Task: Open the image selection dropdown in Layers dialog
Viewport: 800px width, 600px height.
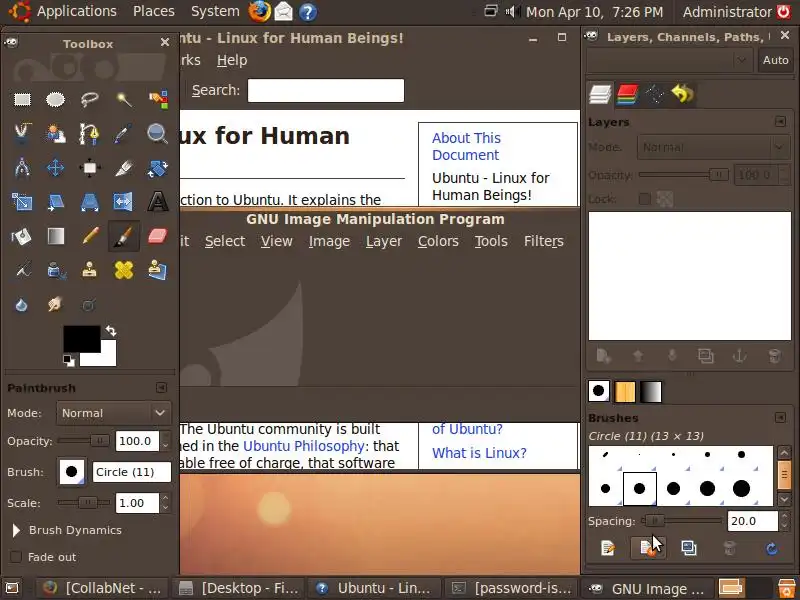Action: 669,60
